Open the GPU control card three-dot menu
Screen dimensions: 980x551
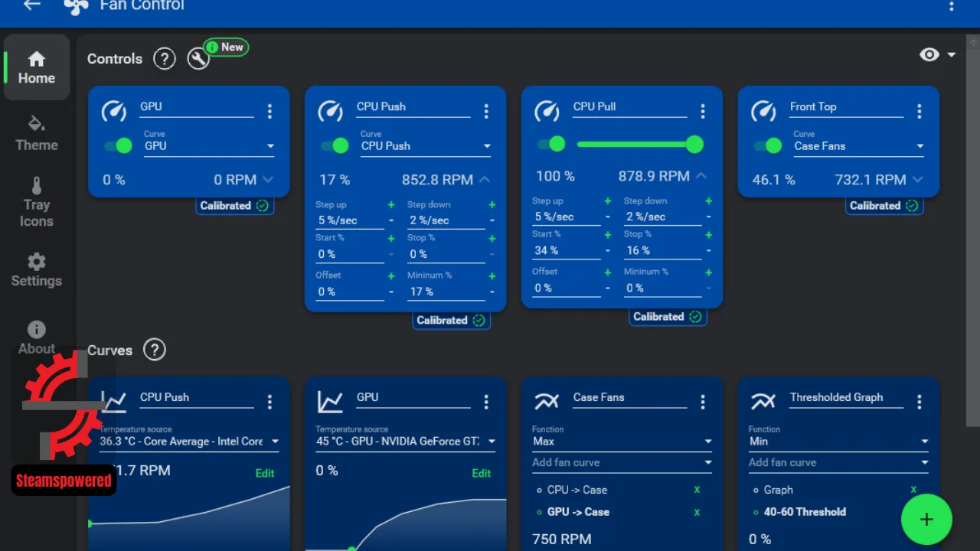point(269,112)
